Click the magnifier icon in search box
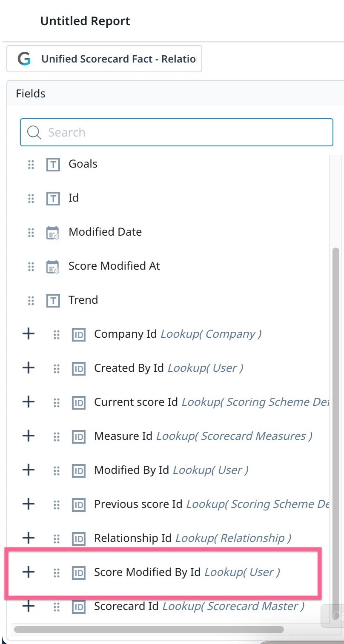The width and height of the screenshot is (344, 644). tap(34, 132)
